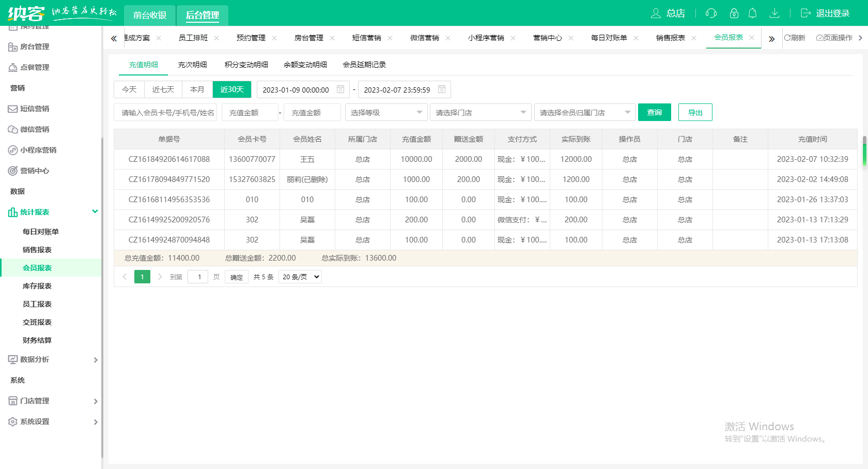
Task: Switch to the 会员延期记录 sub-tab
Action: 364,65
